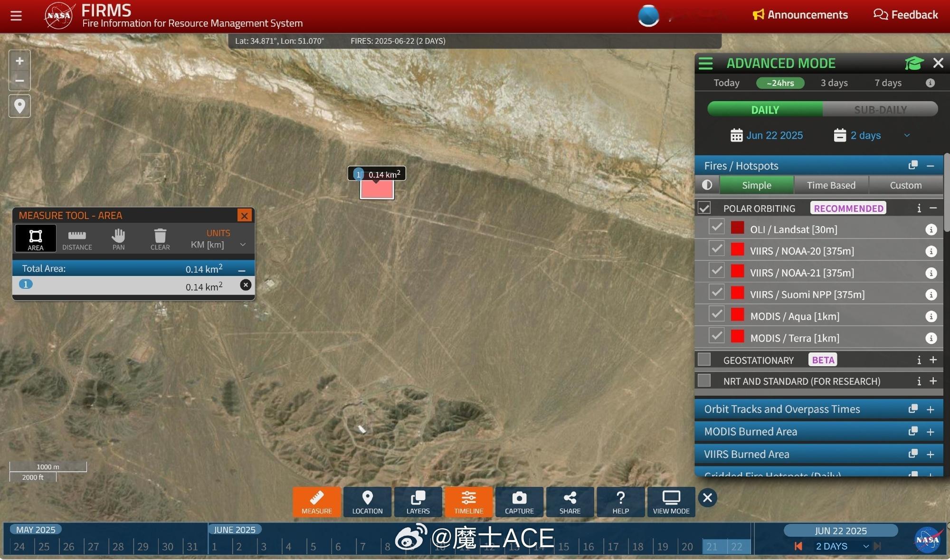Toggle the Polar Orbiting checkbox
Screen dimensions: 950x560
click(x=704, y=208)
